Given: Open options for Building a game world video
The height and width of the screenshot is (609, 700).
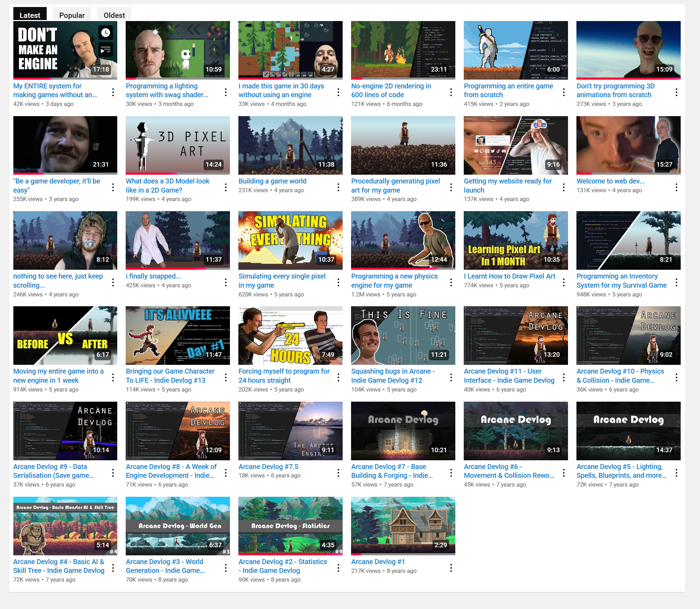Looking at the screenshot, I should coord(338,187).
